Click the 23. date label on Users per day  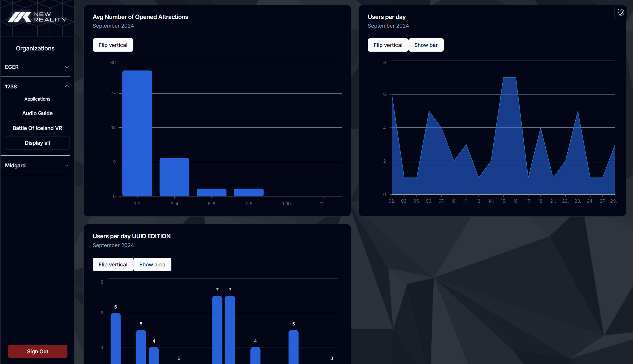click(578, 201)
